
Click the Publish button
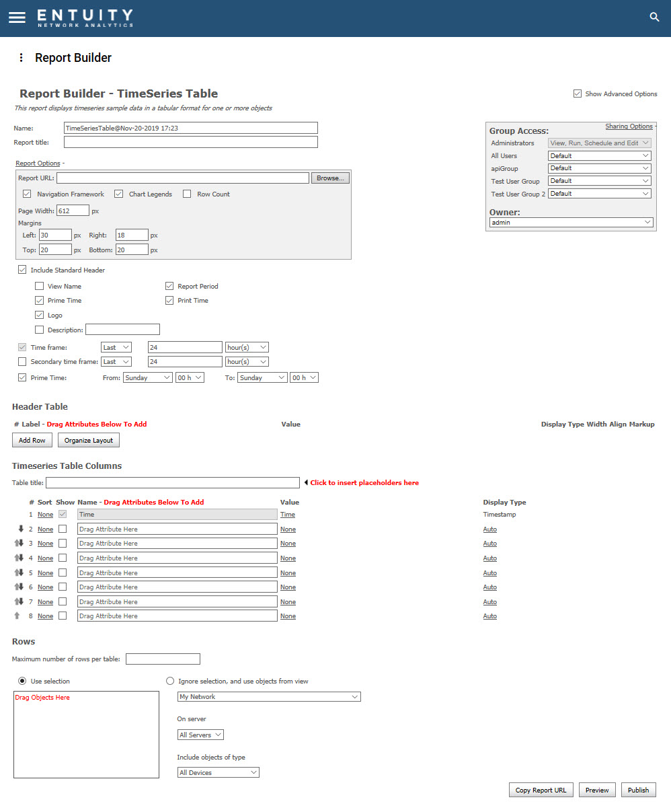point(638,790)
